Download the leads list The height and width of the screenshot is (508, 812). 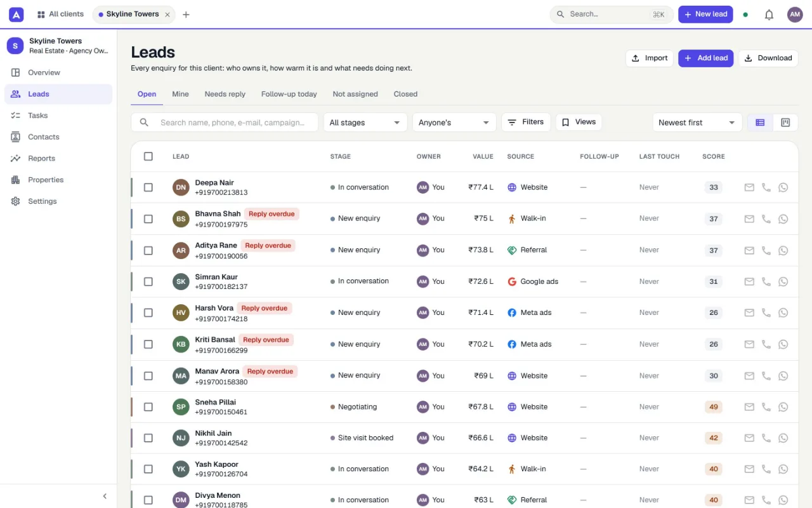768,58
